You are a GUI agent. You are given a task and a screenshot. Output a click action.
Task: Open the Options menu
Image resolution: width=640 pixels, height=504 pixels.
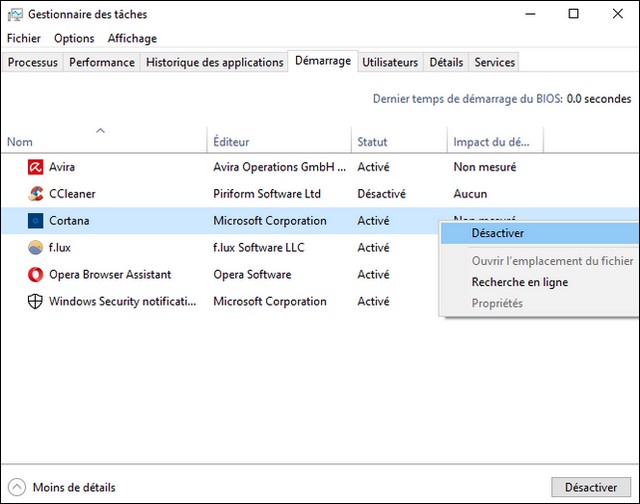(x=74, y=38)
